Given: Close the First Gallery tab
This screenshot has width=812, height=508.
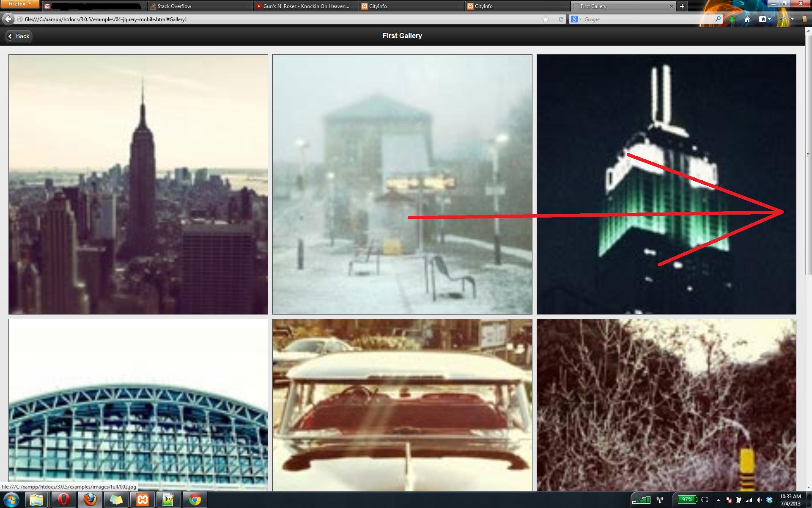Looking at the screenshot, I should [x=671, y=6].
